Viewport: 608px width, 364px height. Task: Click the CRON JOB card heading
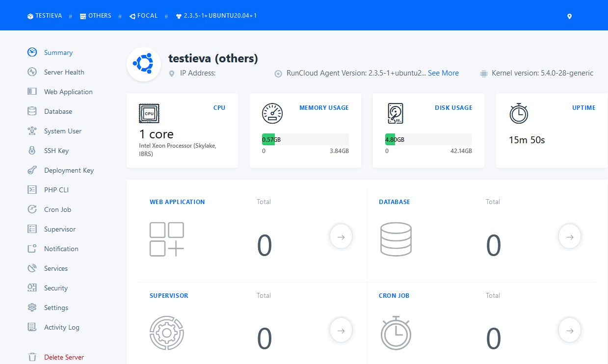click(x=394, y=295)
